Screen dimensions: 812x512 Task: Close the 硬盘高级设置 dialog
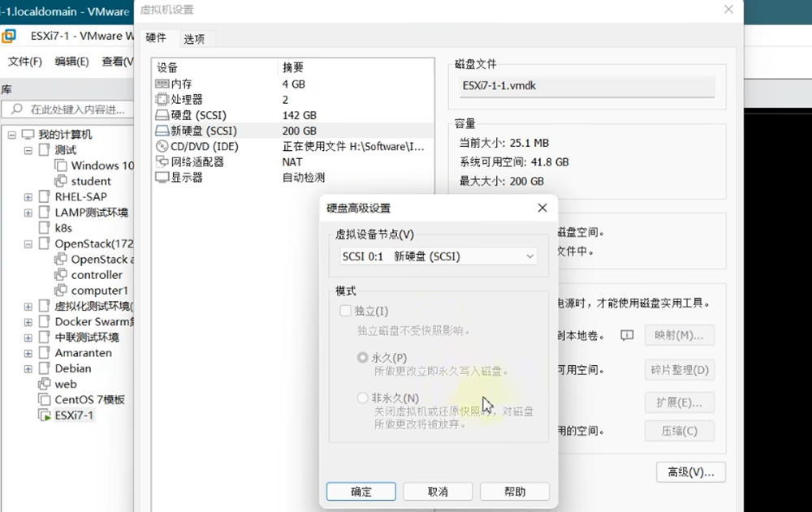tap(542, 208)
